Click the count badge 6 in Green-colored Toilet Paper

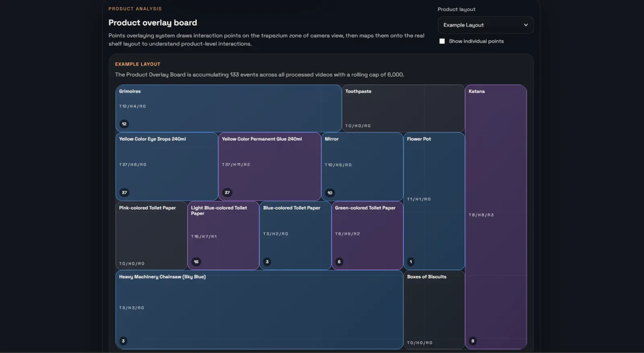[x=339, y=262]
